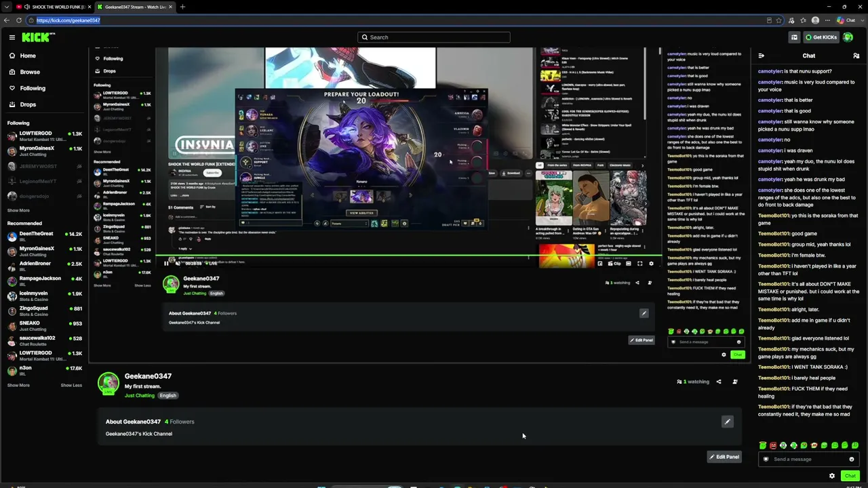The width and height of the screenshot is (868, 488).
Task: Open RampageJackson channel in Recommended
Action: click(x=45, y=281)
